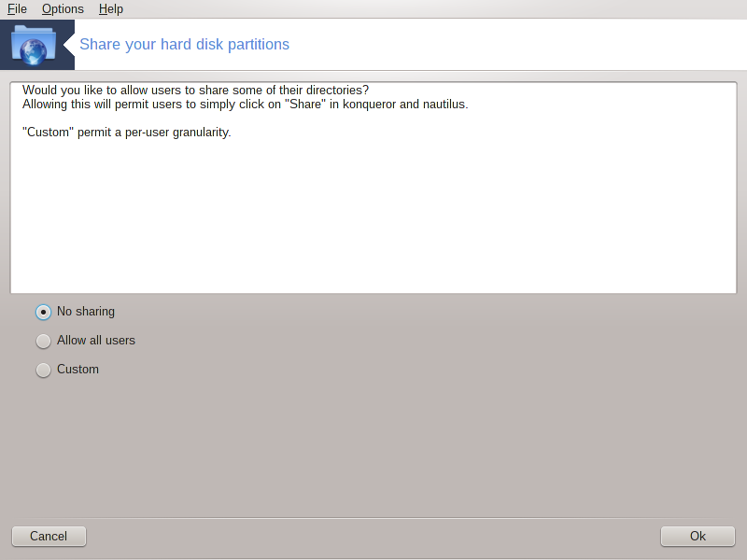747x560 pixels.
Task: Click the blank menu bar area right of Help
Action: point(433,9)
